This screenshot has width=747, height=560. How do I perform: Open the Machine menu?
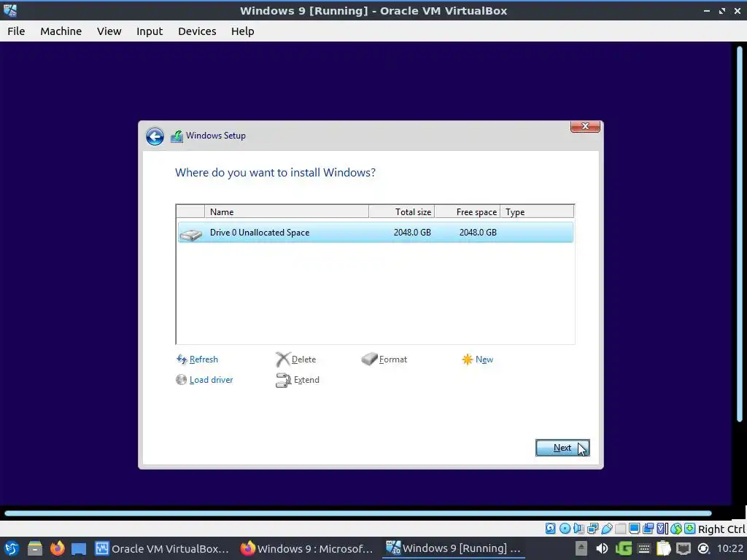point(61,31)
